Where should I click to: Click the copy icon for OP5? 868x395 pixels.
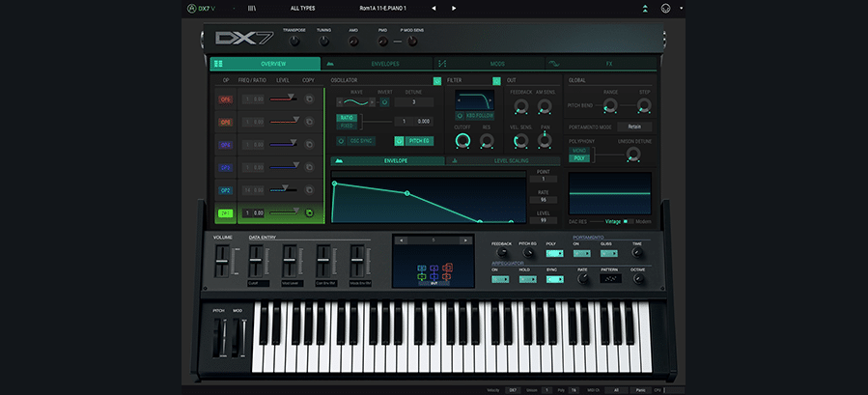coord(309,122)
